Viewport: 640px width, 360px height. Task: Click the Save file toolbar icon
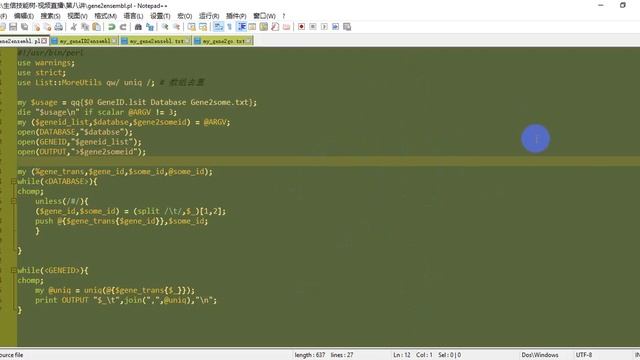click(13, 27)
